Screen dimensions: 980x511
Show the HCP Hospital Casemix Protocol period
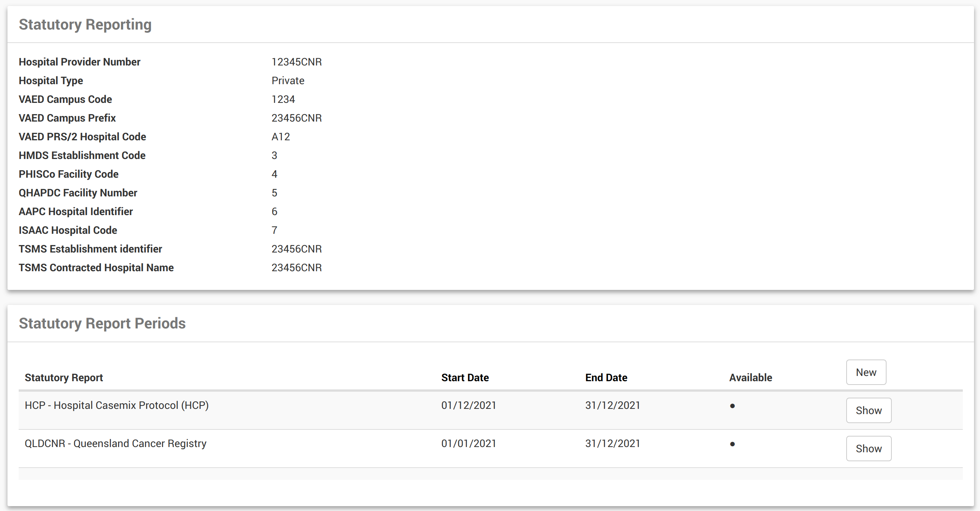coord(868,410)
